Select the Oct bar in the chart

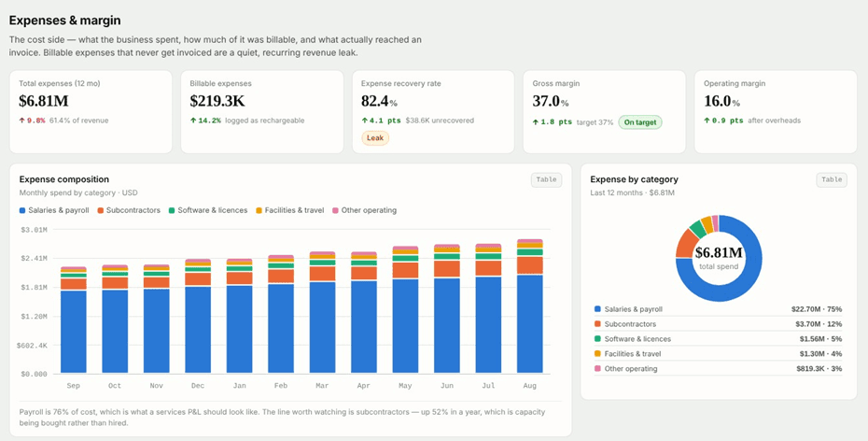(115, 319)
